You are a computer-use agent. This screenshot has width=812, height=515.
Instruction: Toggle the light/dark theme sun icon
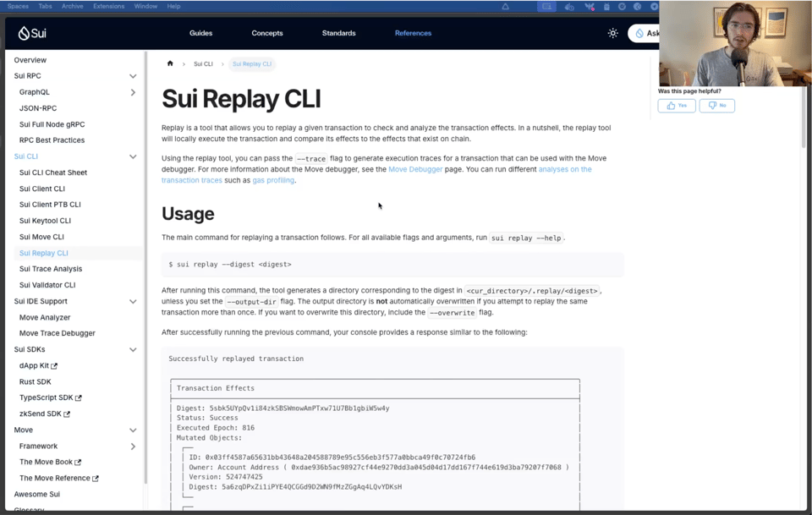click(x=613, y=33)
